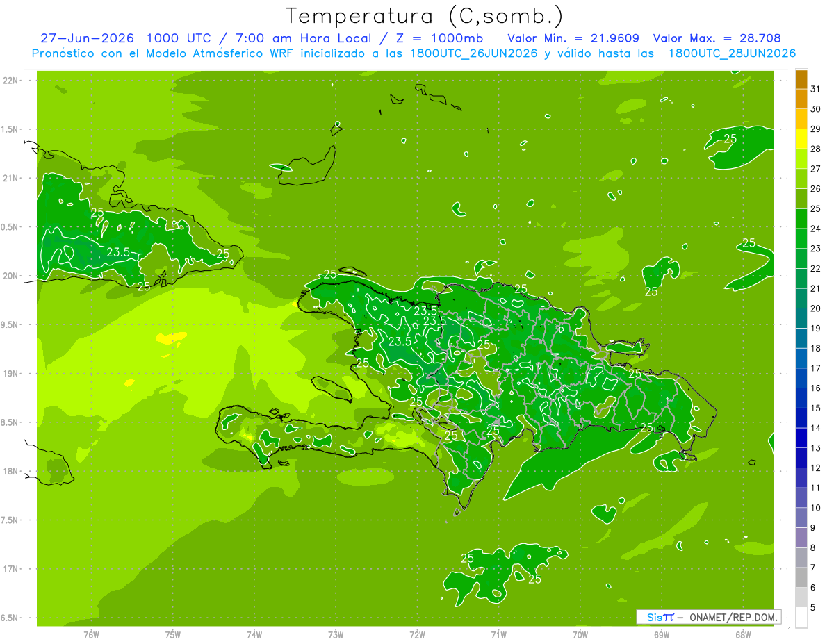Click the legend value 5
The height and width of the screenshot is (644, 834).
pos(813,607)
